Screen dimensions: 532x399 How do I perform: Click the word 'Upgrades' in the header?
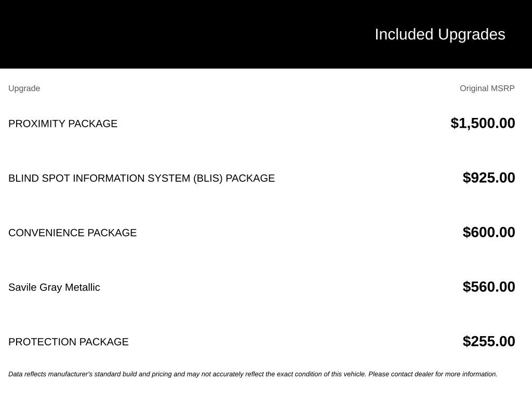(472, 35)
